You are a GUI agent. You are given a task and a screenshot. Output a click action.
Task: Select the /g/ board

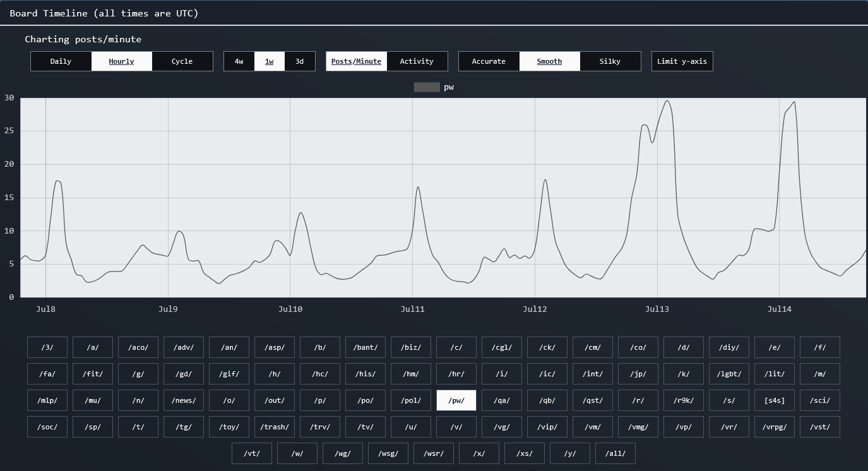point(138,374)
